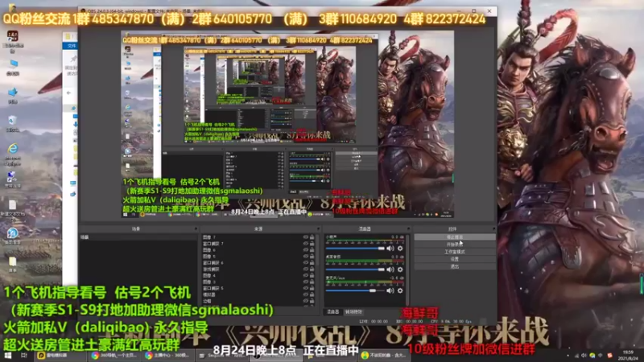Hide 图像 7 source with eye icon
This screenshot has width=644, height=362.
[305, 237]
